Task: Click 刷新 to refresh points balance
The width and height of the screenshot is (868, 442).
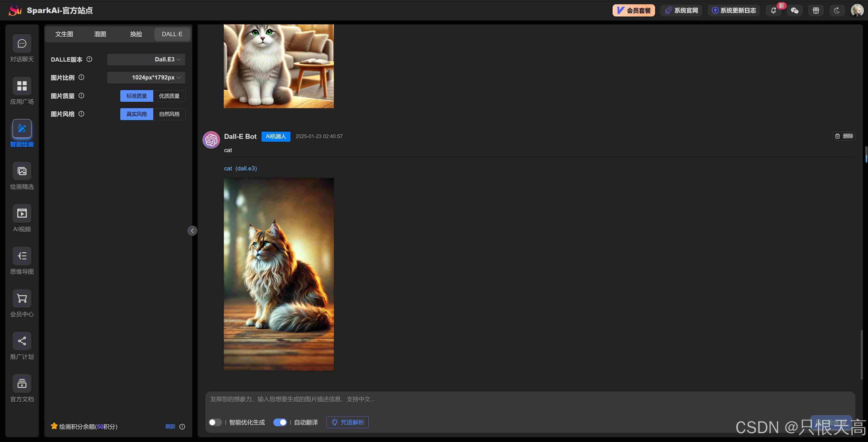Action: [x=170, y=426]
